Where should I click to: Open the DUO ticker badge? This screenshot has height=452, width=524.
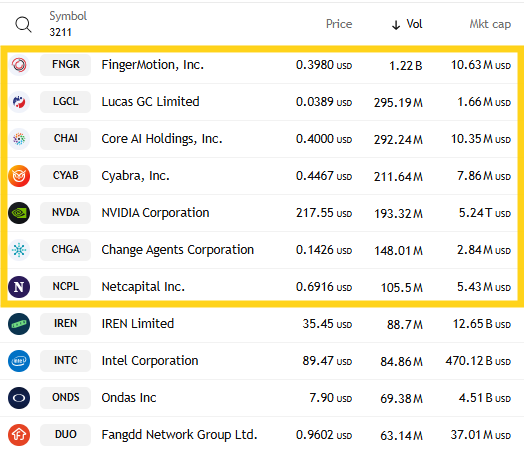(x=66, y=435)
